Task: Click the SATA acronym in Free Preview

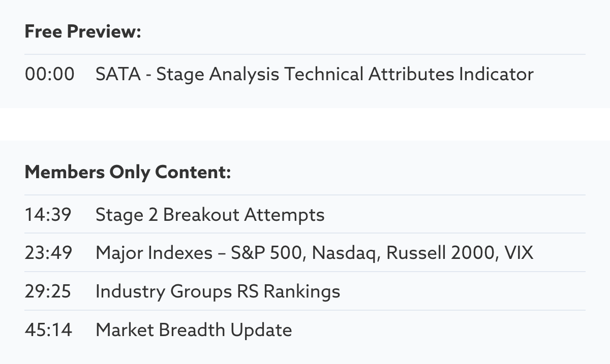Action: pyautogui.click(x=118, y=74)
